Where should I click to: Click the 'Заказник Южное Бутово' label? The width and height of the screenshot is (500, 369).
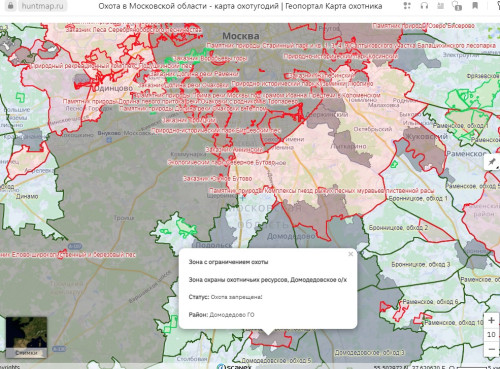217,179
